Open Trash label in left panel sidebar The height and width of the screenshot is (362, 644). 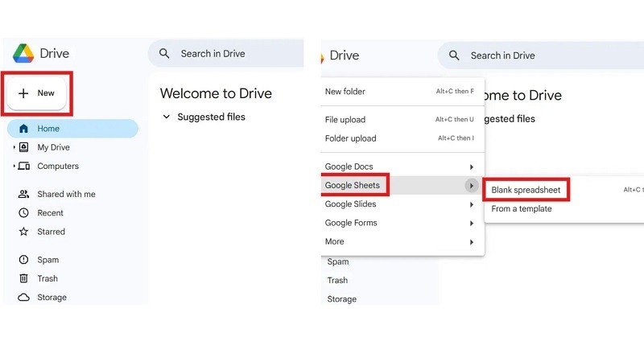(47, 278)
